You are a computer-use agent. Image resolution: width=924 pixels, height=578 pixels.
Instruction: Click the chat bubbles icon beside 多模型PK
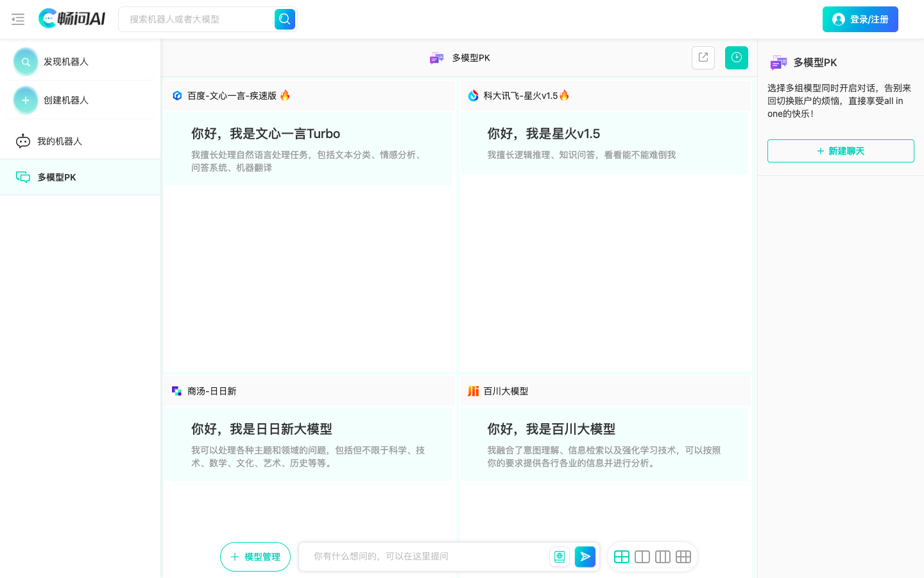(x=23, y=177)
